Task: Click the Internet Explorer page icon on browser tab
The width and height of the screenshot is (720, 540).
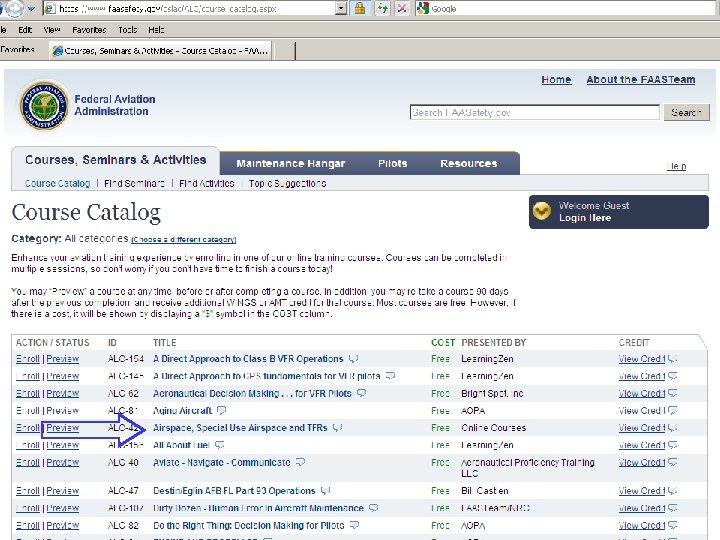Action: point(58,51)
